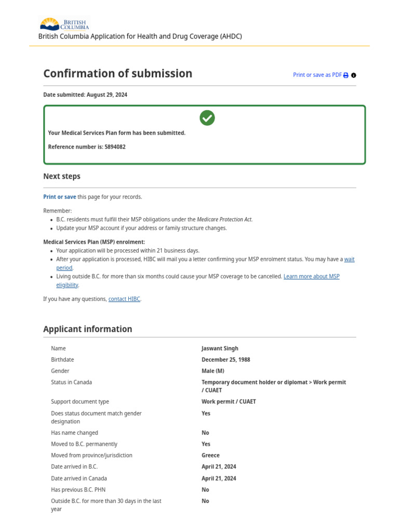Click the "Next steps" heading
Image resolution: width=399 pixels, height=532 pixels.
62,176
